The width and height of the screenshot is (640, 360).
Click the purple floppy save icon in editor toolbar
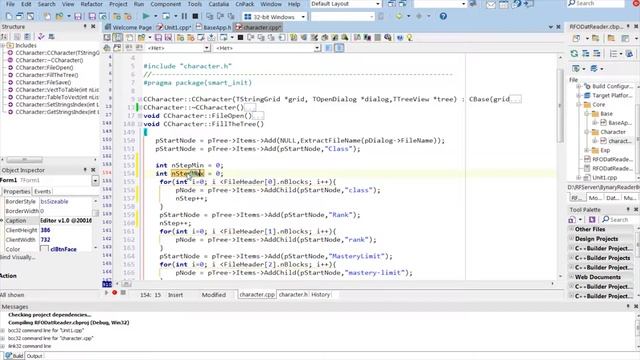158,38
